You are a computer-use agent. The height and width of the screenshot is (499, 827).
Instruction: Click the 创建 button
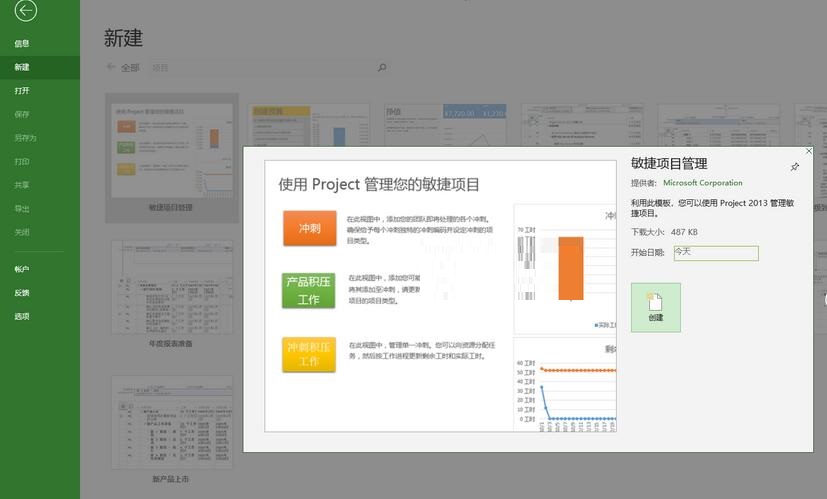656,308
